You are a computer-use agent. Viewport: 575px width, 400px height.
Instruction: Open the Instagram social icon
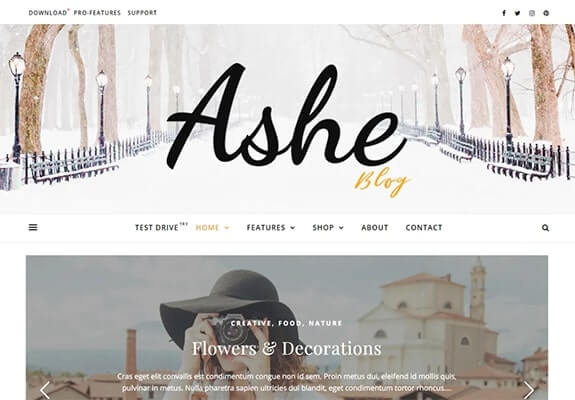[x=532, y=13]
